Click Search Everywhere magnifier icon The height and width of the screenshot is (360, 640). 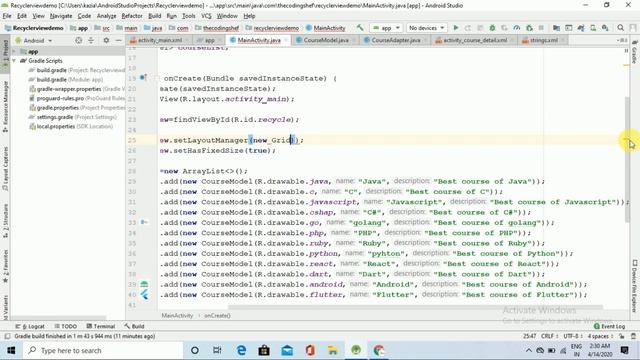tap(620, 28)
